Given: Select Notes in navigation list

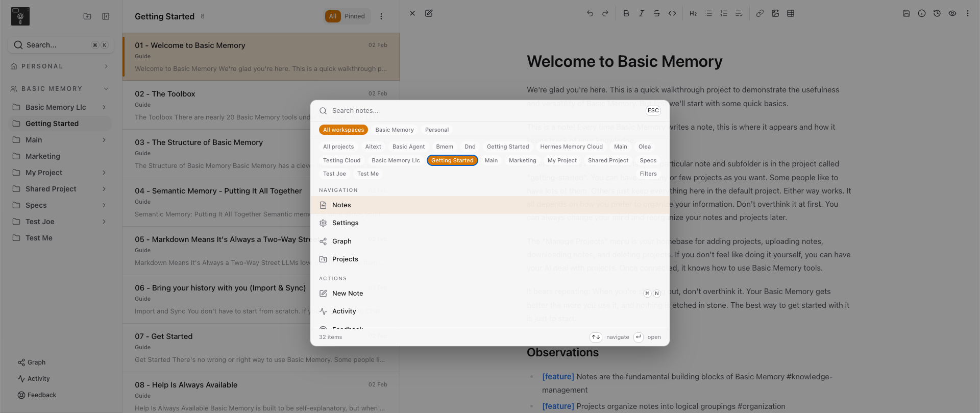Looking at the screenshot, I should coord(490,205).
